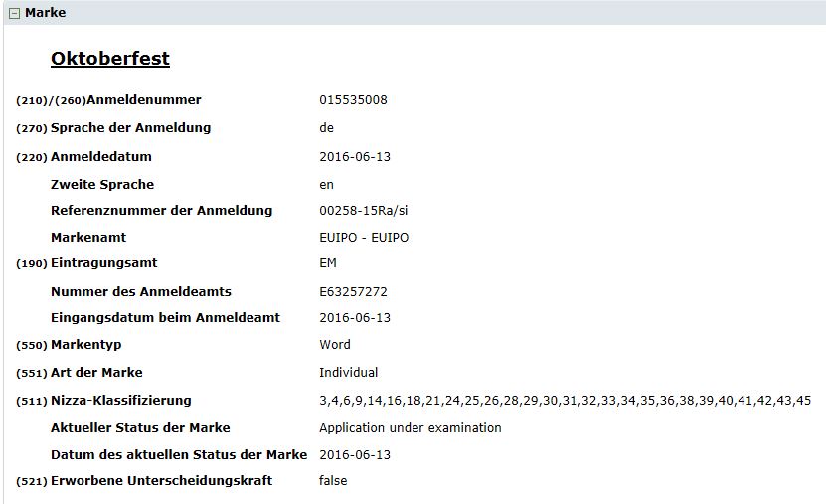Collapse the Marke section
The width and height of the screenshot is (826, 504).
point(14,13)
